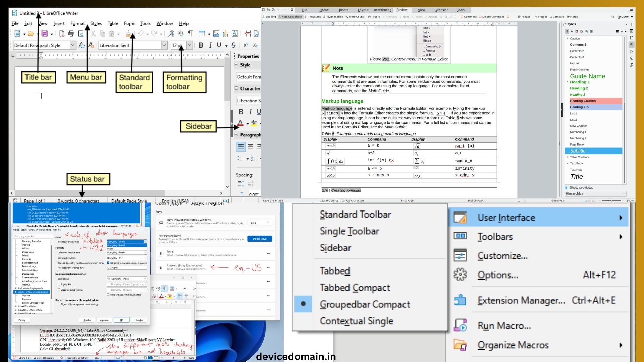
Task: Click the Insert Image toolbar icon
Action: coord(216,34)
